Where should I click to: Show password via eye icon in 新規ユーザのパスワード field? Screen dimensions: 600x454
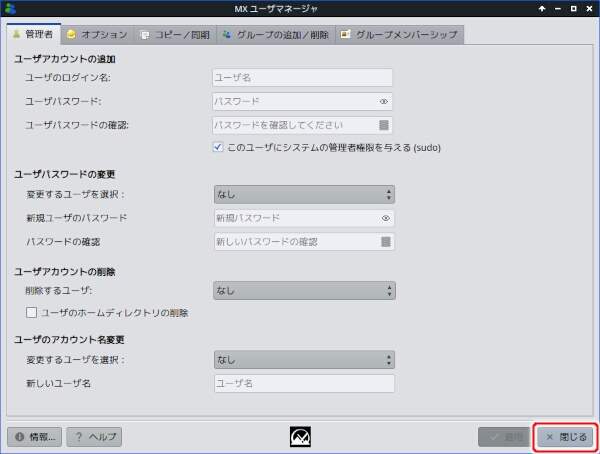(x=385, y=217)
